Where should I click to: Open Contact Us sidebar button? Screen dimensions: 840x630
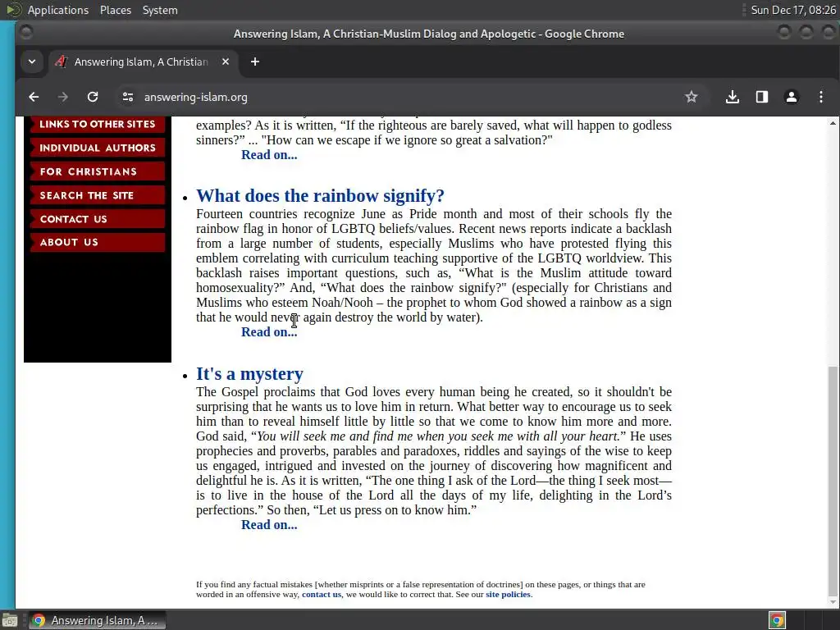[x=98, y=218]
